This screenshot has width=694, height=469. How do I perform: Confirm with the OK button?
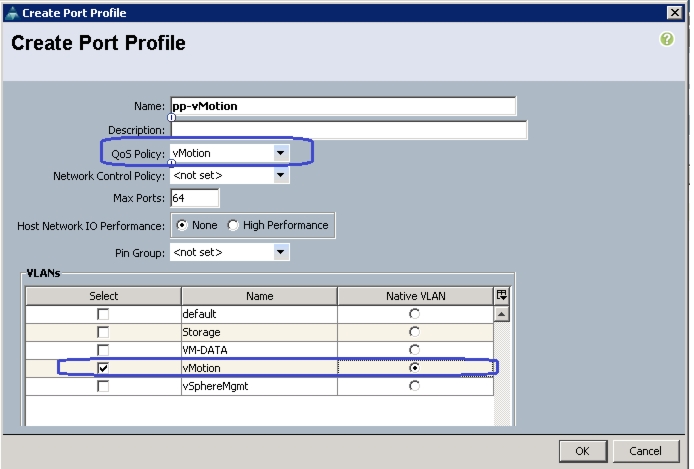click(x=582, y=451)
